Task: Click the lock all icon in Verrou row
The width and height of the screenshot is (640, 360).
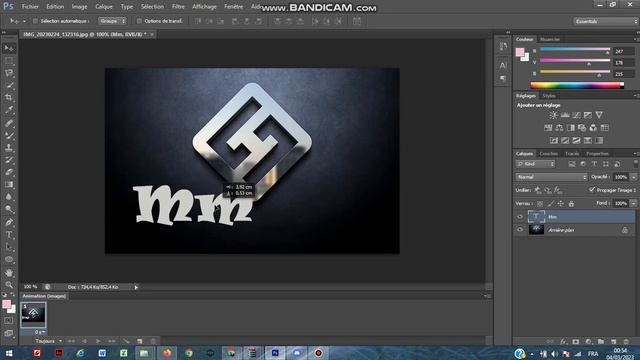Action: (571, 203)
